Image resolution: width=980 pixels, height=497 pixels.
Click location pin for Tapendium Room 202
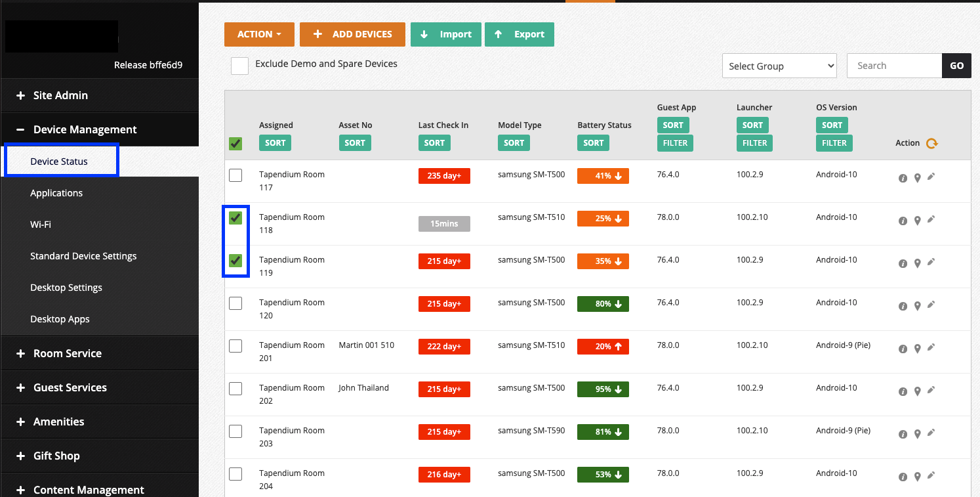[x=917, y=392]
